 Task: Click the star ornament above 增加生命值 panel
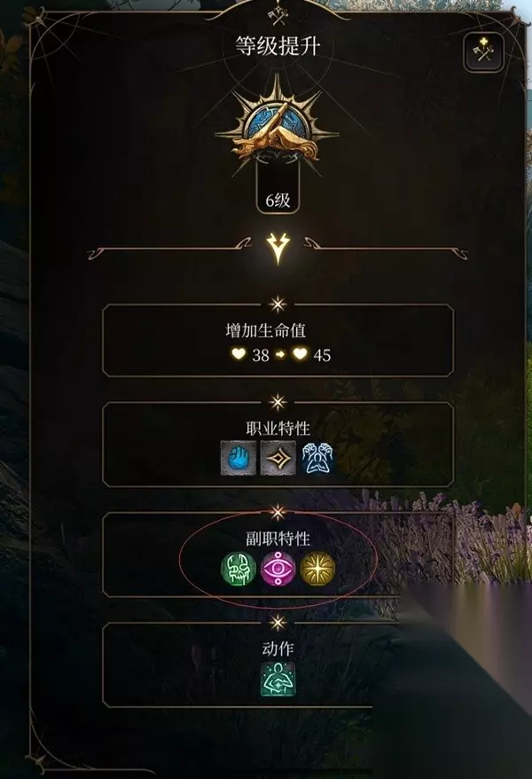(278, 304)
